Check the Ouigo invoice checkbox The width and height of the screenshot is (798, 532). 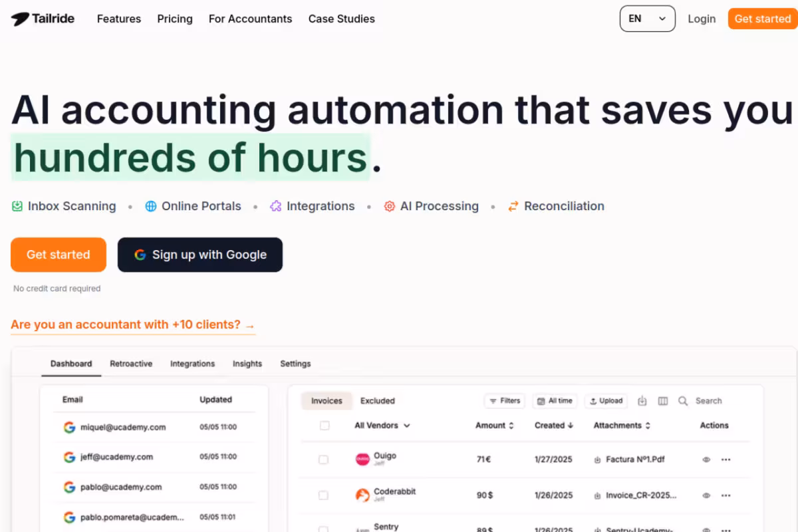tap(323, 460)
